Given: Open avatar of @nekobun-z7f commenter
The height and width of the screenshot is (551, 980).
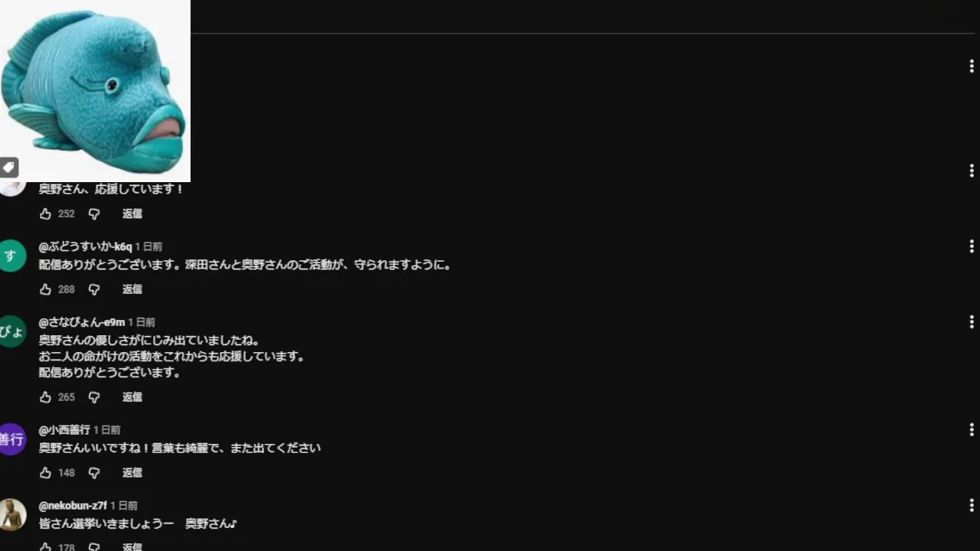Looking at the screenshot, I should [11, 514].
